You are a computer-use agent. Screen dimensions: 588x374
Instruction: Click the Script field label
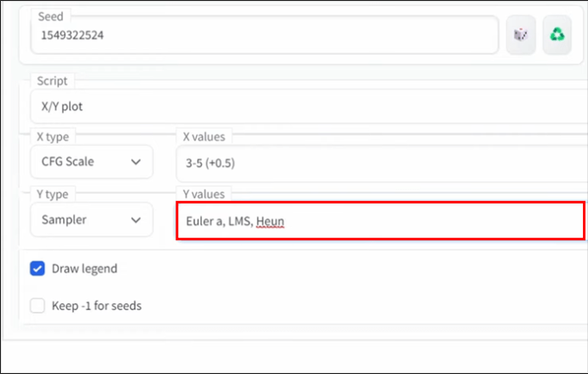tap(52, 81)
